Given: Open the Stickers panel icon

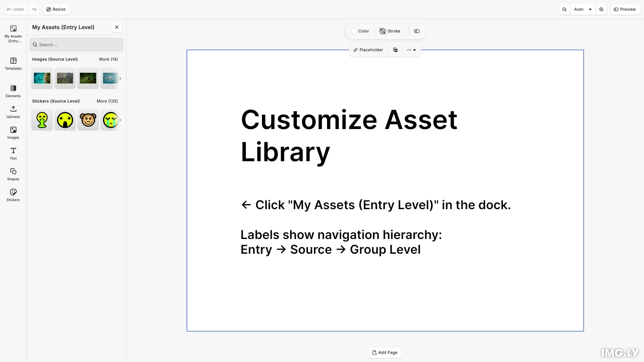Looking at the screenshot, I should 13,195.
